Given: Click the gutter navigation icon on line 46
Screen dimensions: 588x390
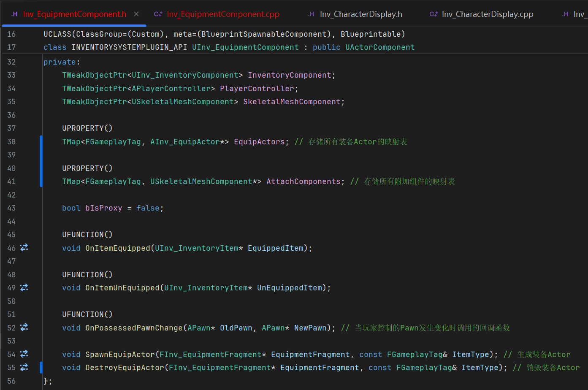Looking at the screenshot, I should point(24,248).
